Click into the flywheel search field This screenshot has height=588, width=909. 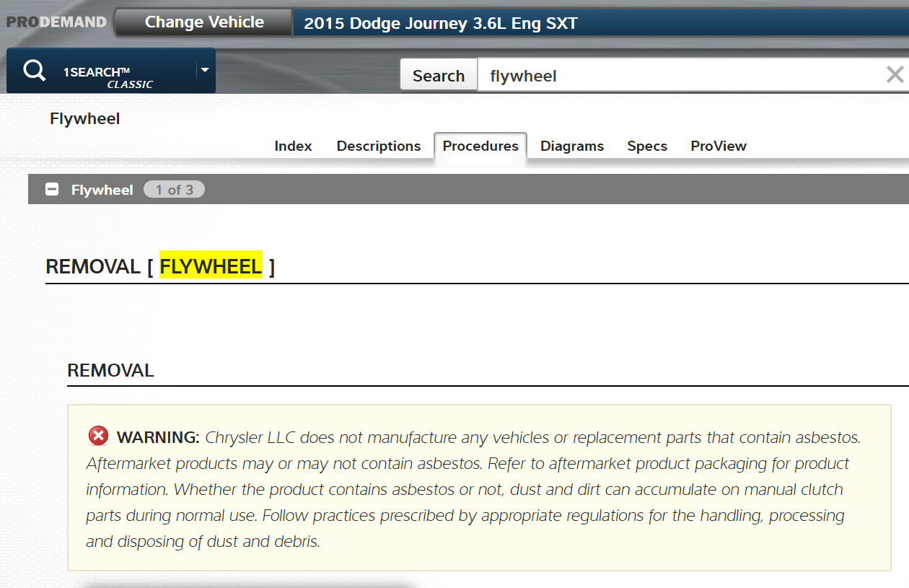pyautogui.click(x=680, y=75)
